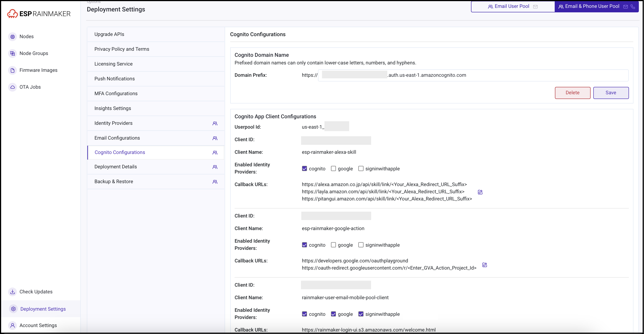Click the Deployment Settings gear icon
The width and height of the screenshot is (644, 334).
(x=13, y=309)
